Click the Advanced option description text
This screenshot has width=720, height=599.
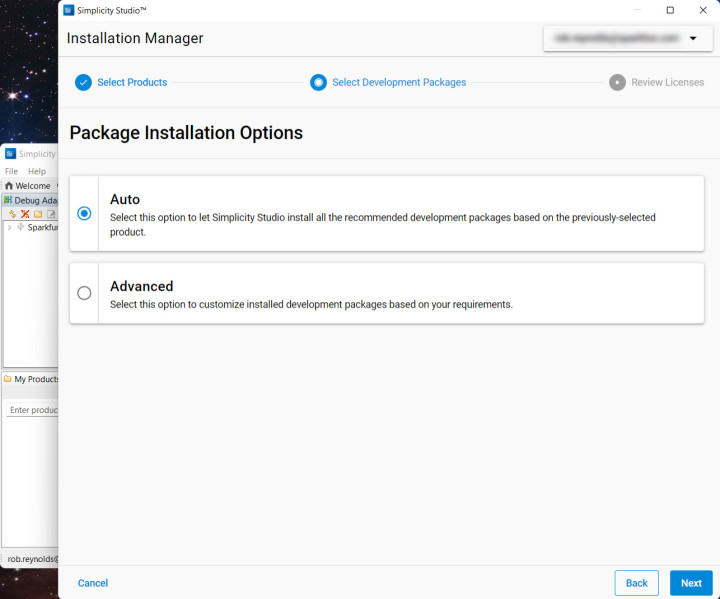tap(311, 305)
